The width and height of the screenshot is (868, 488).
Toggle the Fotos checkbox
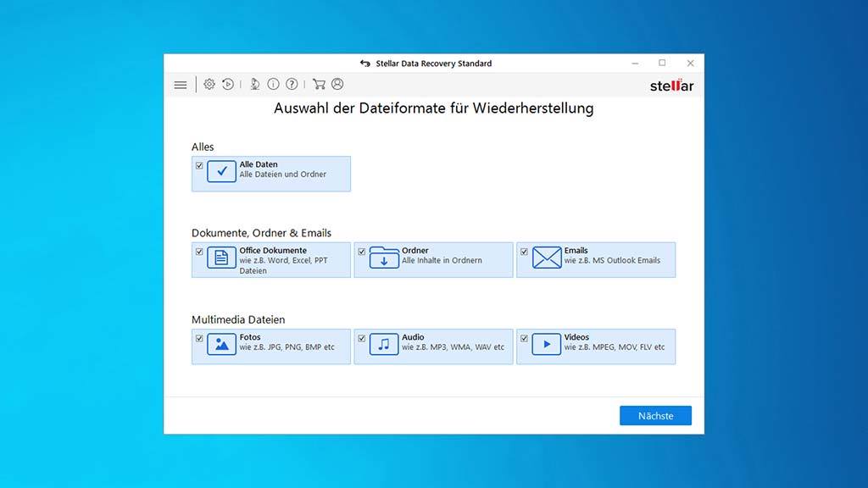(199, 338)
